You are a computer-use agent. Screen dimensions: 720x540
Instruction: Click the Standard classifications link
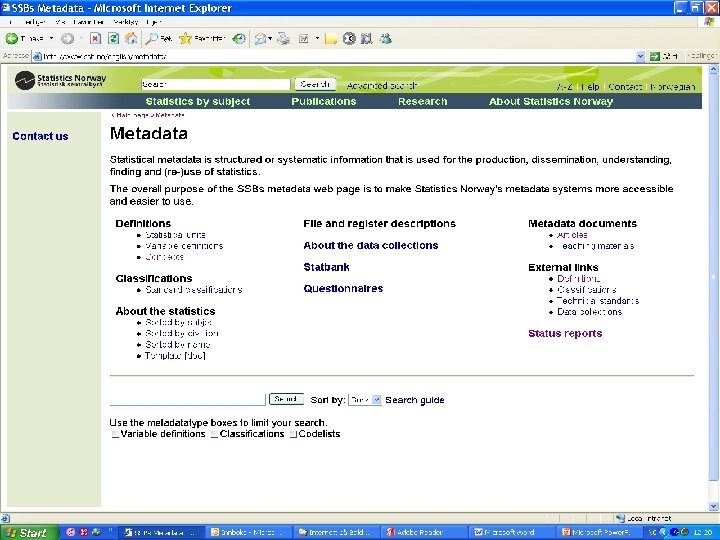click(x=194, y=290)
